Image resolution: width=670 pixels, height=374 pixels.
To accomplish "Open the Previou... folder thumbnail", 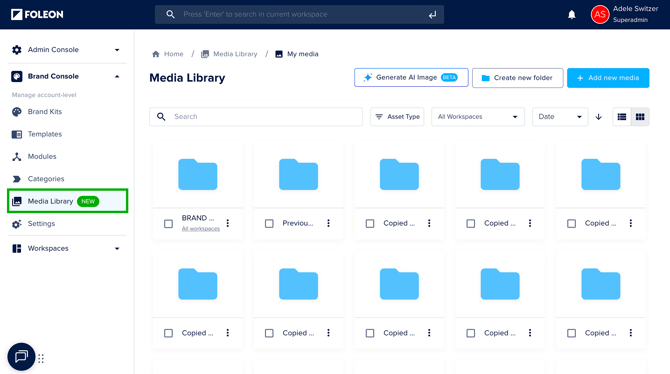I will click(x=298, y=174).
